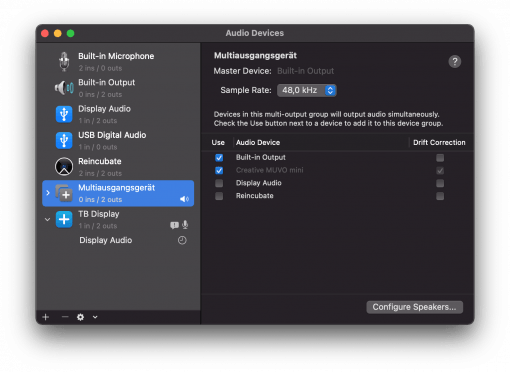Select the Built-in Microphone icon
This screenshot has width=510, height=372.
(x=64, y=62)
